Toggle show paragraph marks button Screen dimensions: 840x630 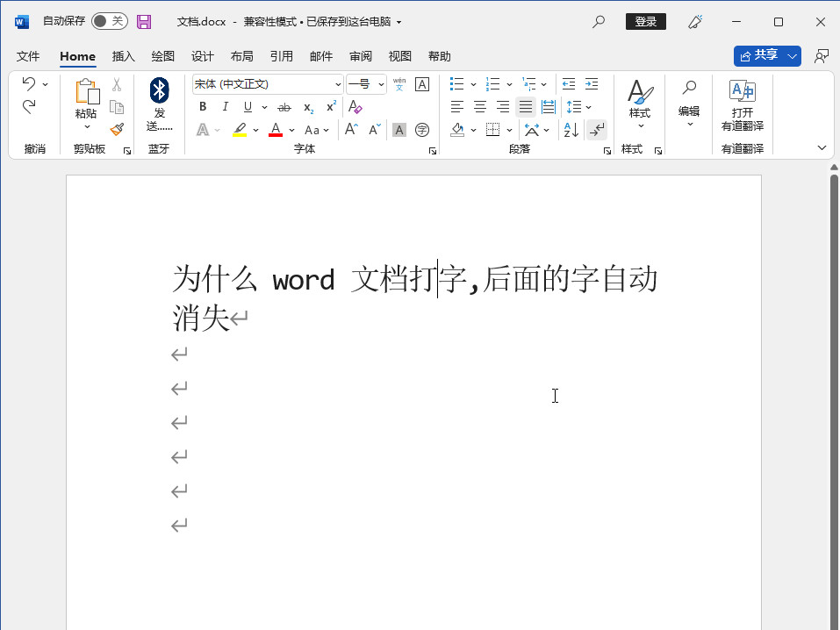(x=597, y=130)
